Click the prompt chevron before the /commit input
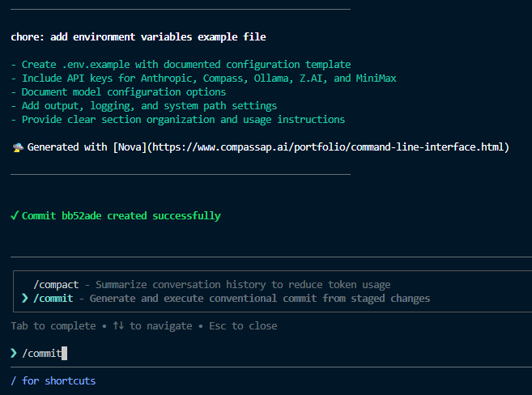Viewport: 532px width, 395px height. (x=14, y=353)
